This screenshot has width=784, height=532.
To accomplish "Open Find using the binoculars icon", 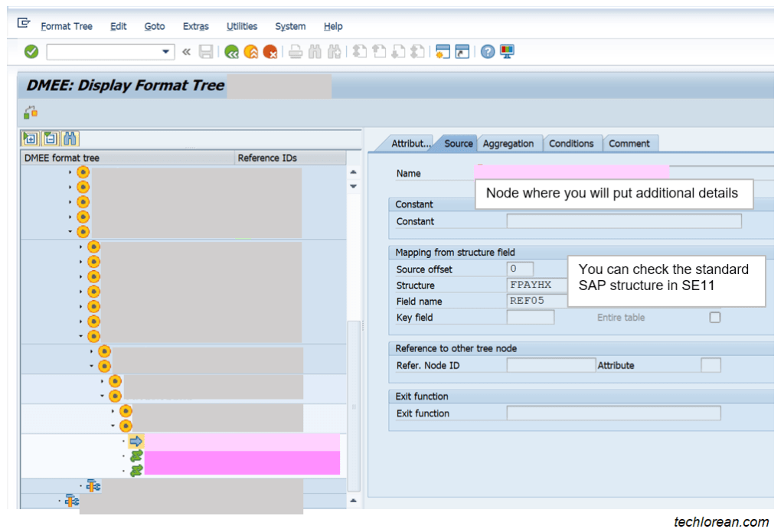I will tap(313, 51).
